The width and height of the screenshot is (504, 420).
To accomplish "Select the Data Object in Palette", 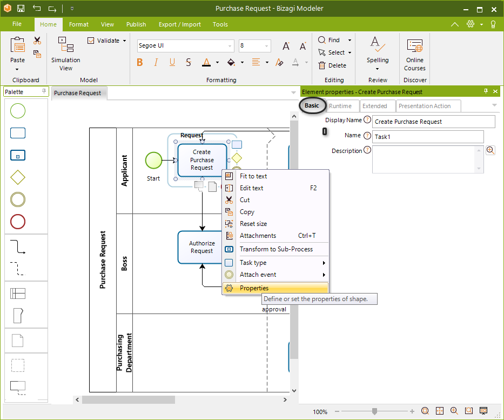I will (18, 341).
